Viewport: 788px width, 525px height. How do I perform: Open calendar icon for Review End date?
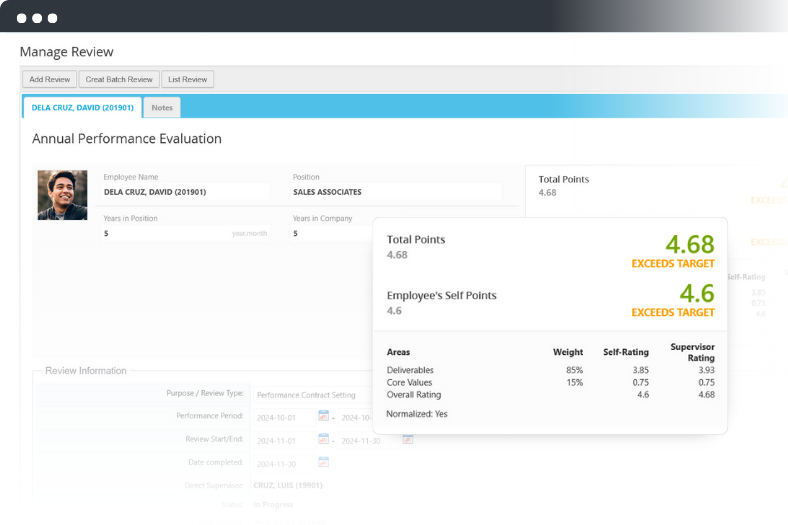click(x=408, y=439)
